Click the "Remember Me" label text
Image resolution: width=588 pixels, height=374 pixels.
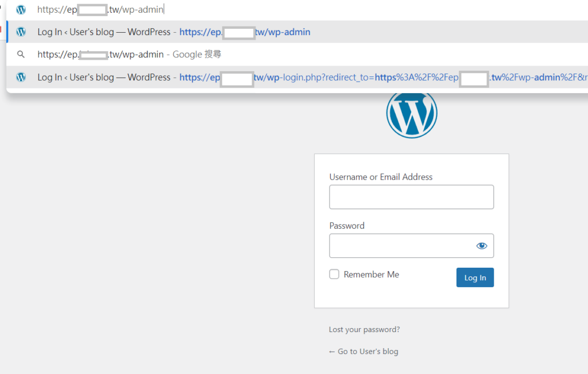pos(371,275)
